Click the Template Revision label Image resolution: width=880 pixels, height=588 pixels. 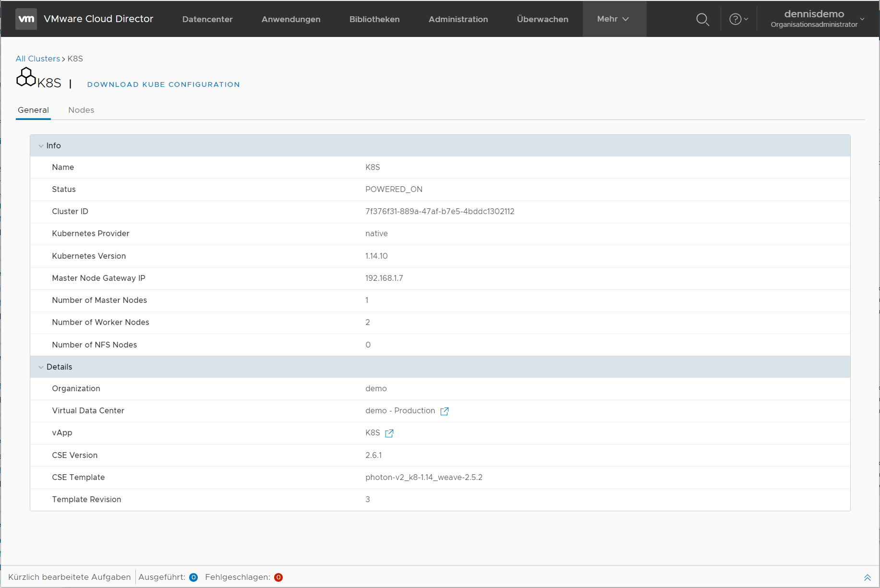(x=87, y=500)
